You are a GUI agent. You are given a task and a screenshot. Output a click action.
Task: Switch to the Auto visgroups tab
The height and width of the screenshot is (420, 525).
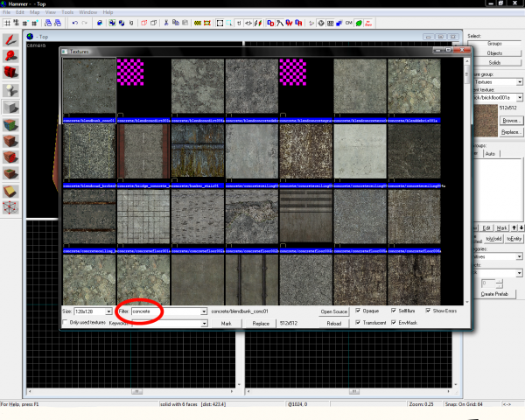tap(491, 154)
